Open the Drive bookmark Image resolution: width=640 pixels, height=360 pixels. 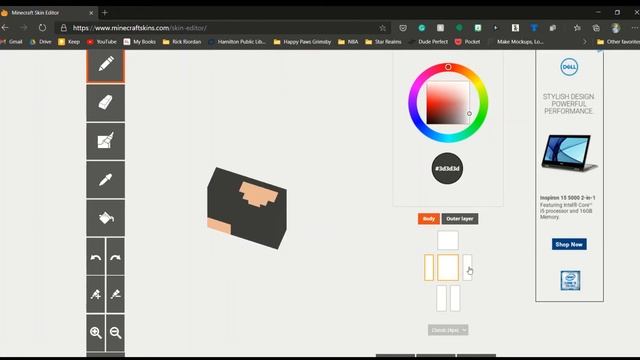[x=40, y=42]
